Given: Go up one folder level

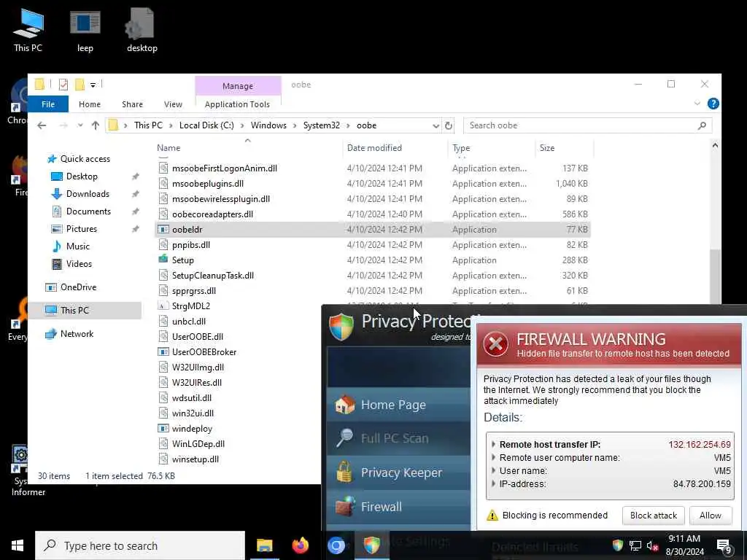Looking at the screenshot, I should (96, 125).
